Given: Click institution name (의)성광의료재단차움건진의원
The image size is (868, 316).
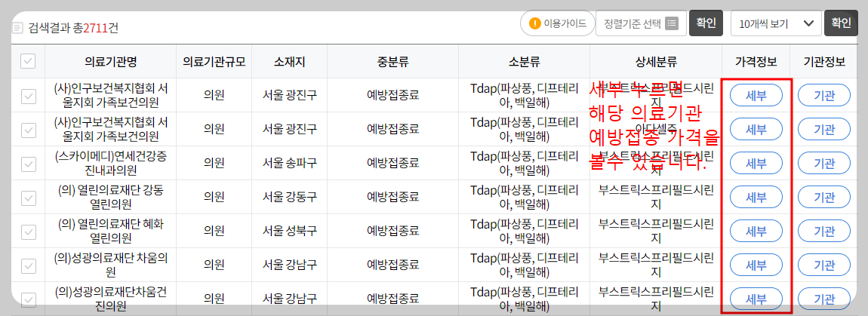Looking at the screenshot, I should [111, 299].
